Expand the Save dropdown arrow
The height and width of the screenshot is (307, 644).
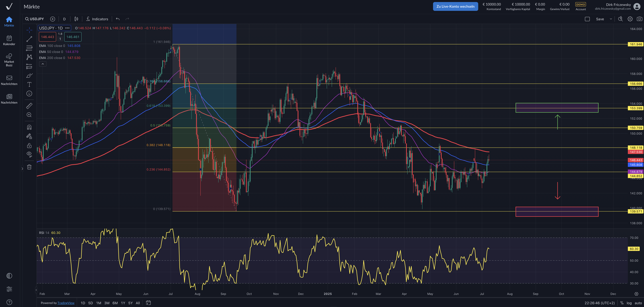[x=610, y=19]
